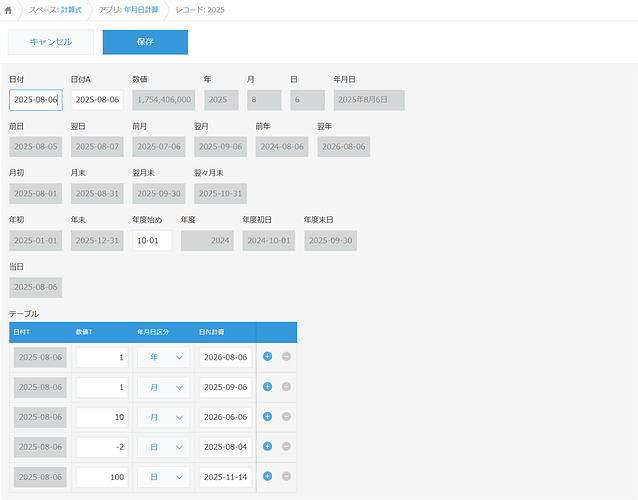
Task: Remove the fourth table row with value -2
Action: click(x=286, y=447)
